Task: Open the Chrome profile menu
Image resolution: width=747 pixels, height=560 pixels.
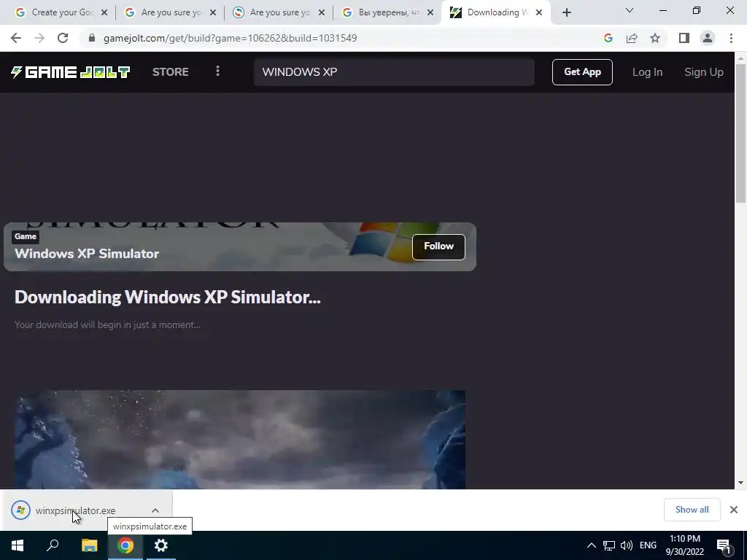Action: [x=708, y=38]
